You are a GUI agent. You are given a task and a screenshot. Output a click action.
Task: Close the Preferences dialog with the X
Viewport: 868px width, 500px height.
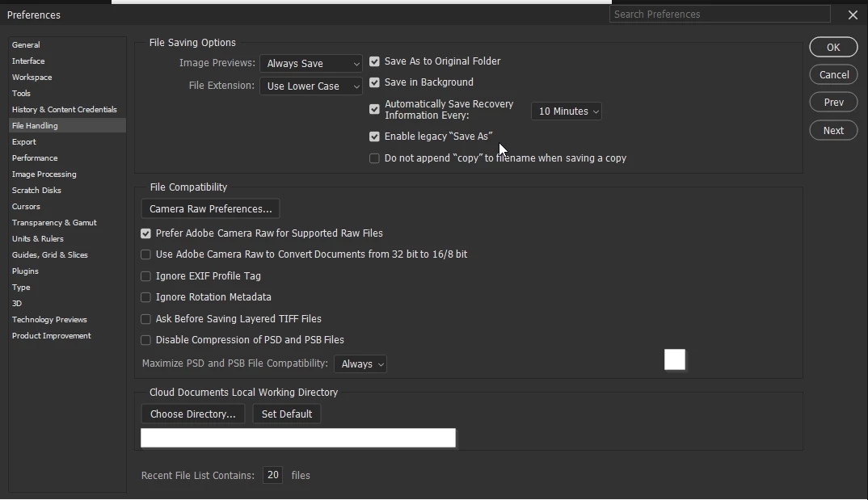point(853,15)
